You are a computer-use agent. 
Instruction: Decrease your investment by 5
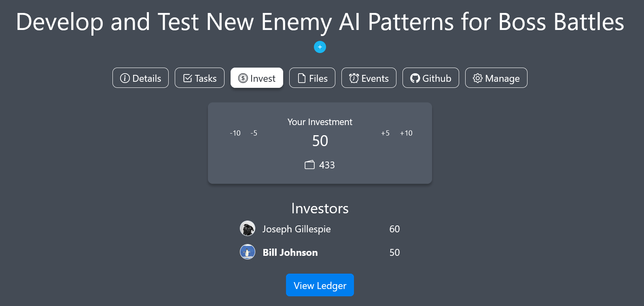[254, 133]
